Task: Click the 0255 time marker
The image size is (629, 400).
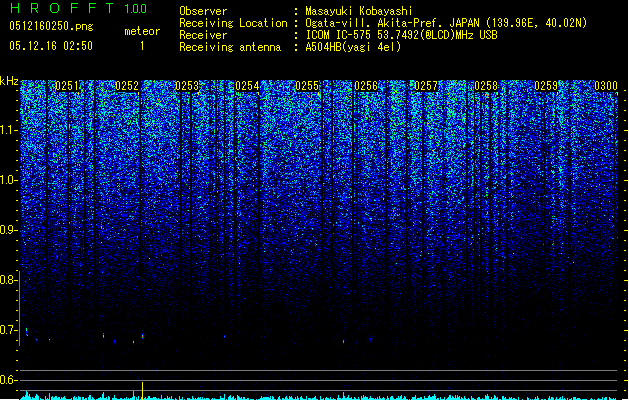Action: pyautogui.click(x=307, y=86)
